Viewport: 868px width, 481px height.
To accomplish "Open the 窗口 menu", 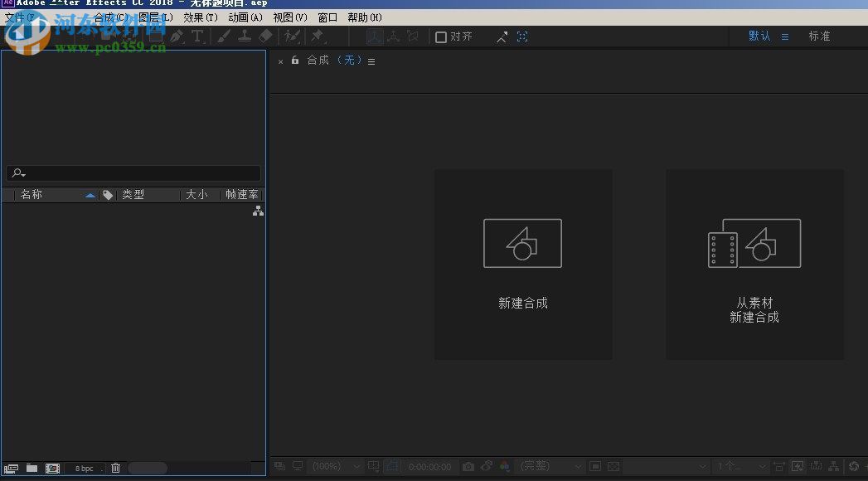I will [x=327, y=17].
